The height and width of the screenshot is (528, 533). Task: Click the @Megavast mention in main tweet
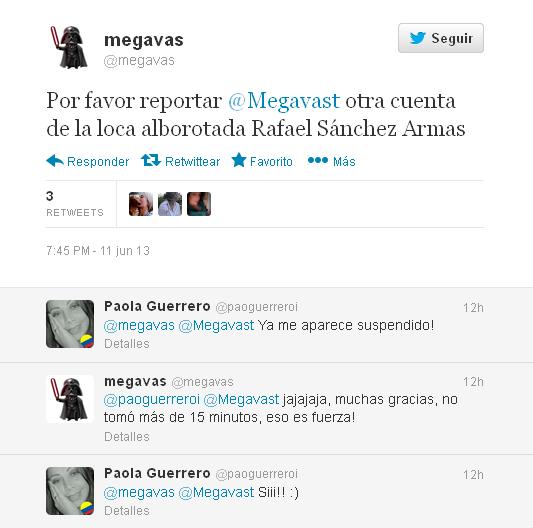284,101
